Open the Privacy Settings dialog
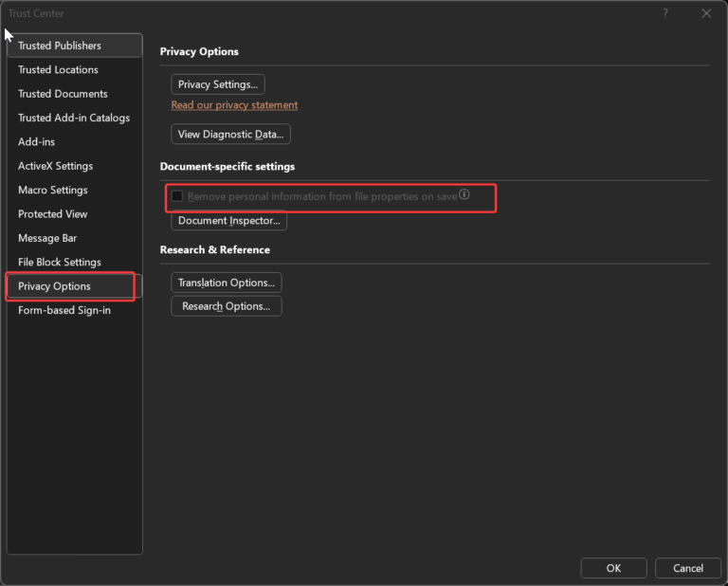This screenshot has width=728, height=586. click(x=218, y=84)
